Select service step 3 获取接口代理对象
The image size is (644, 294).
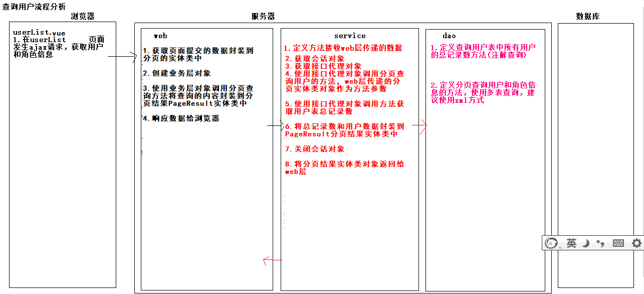coord(323,66)
